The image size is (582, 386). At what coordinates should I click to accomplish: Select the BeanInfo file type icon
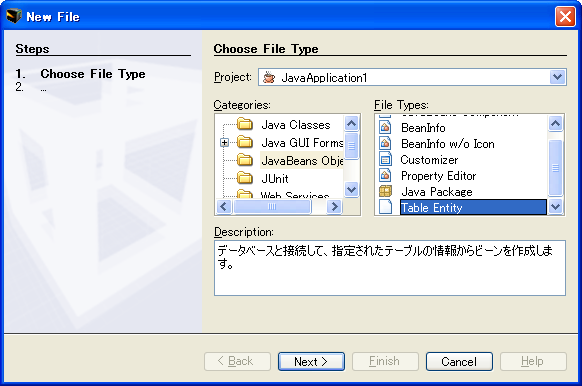coord(385,128)
